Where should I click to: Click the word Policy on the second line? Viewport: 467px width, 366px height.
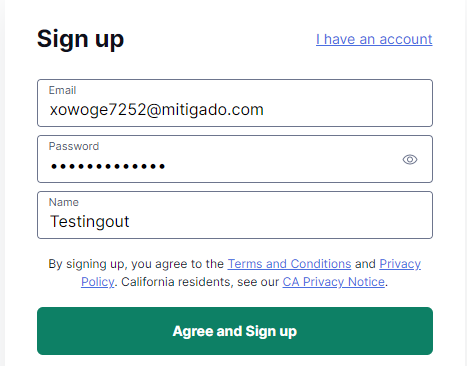98,282
